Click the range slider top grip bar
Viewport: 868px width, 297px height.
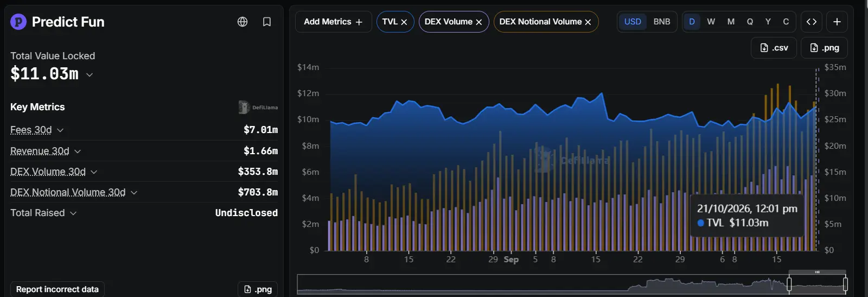point(817,272)
